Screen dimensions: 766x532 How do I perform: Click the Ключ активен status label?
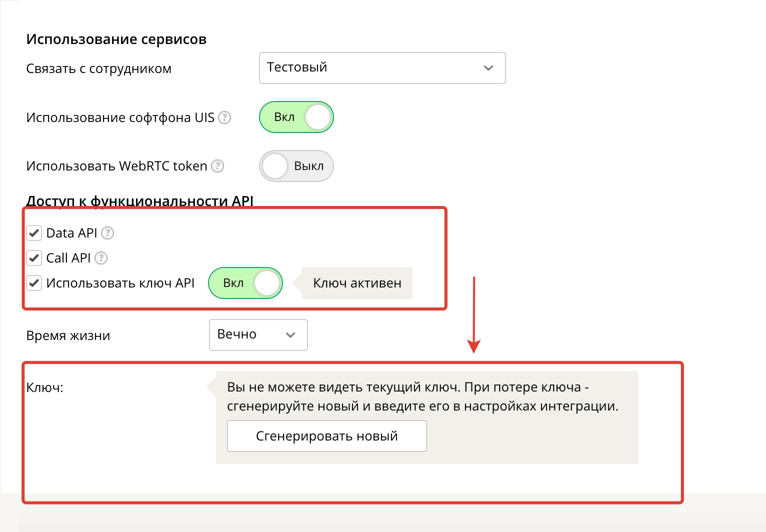[x=357, y=283]
